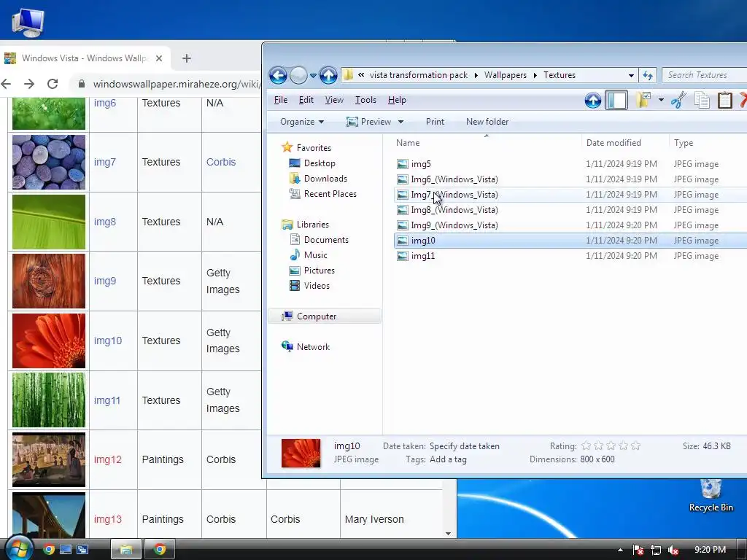Open the img12 red link in browser

pyautogui.click(x=108, y=460)
